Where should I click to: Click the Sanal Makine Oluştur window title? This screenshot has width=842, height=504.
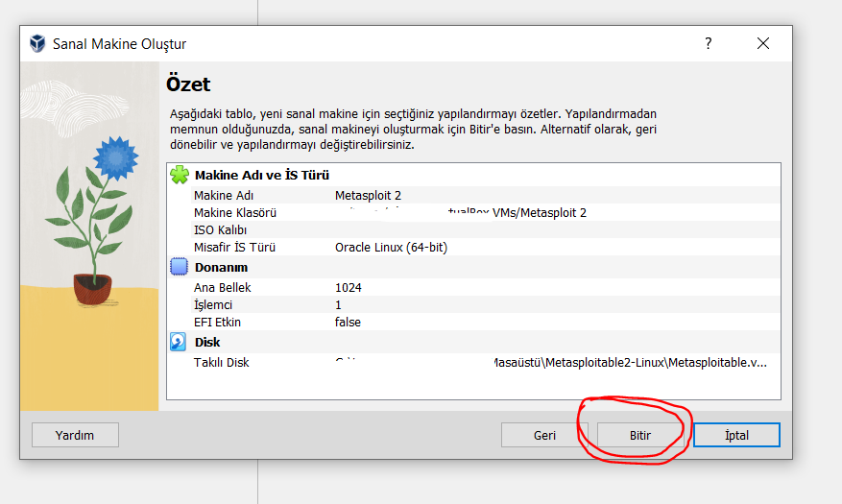point(119,44)
